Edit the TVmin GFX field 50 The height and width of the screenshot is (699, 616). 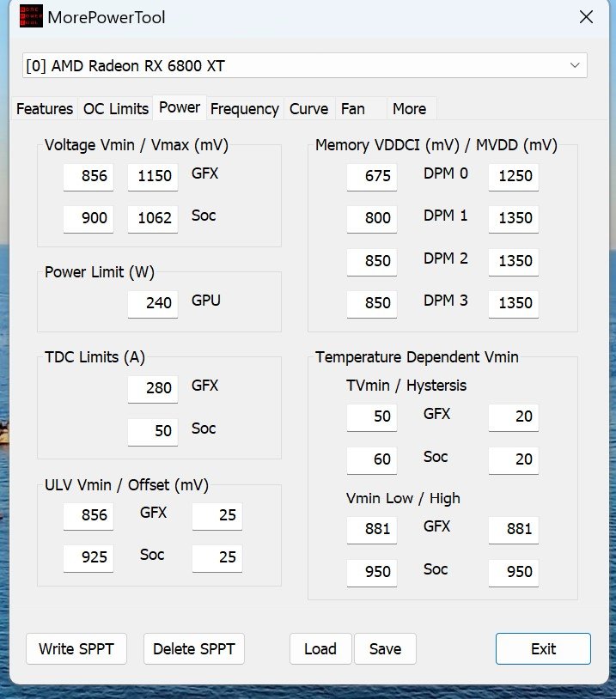point(371,416)
